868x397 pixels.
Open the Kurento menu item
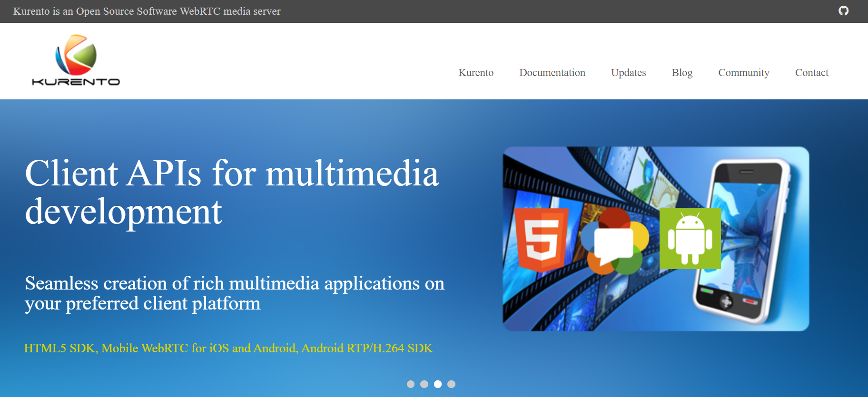point(475,73)
